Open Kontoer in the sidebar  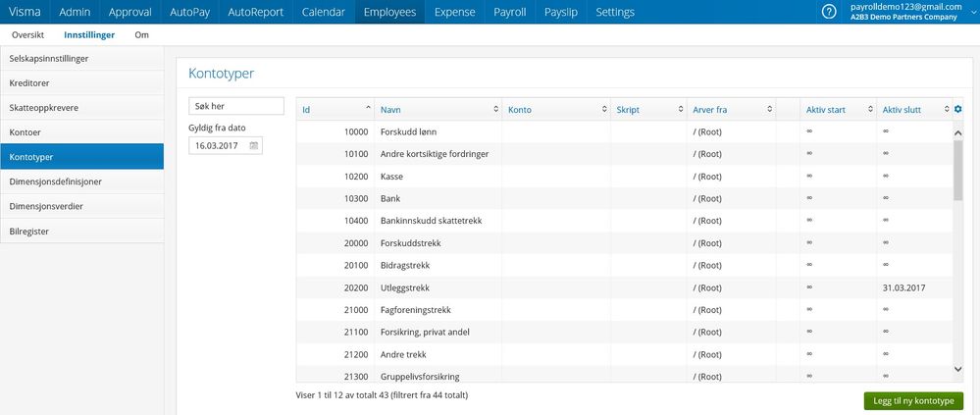click(81, 131)
